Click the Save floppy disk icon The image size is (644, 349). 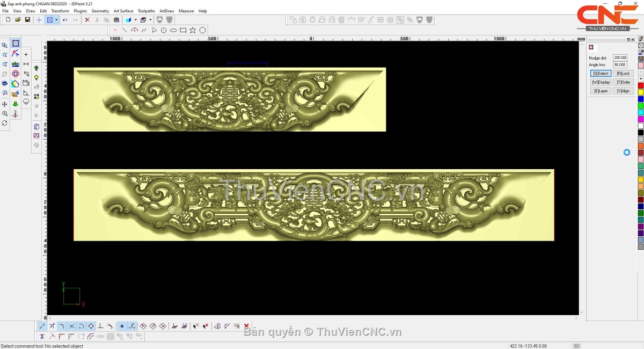click(x=27, y=20)
